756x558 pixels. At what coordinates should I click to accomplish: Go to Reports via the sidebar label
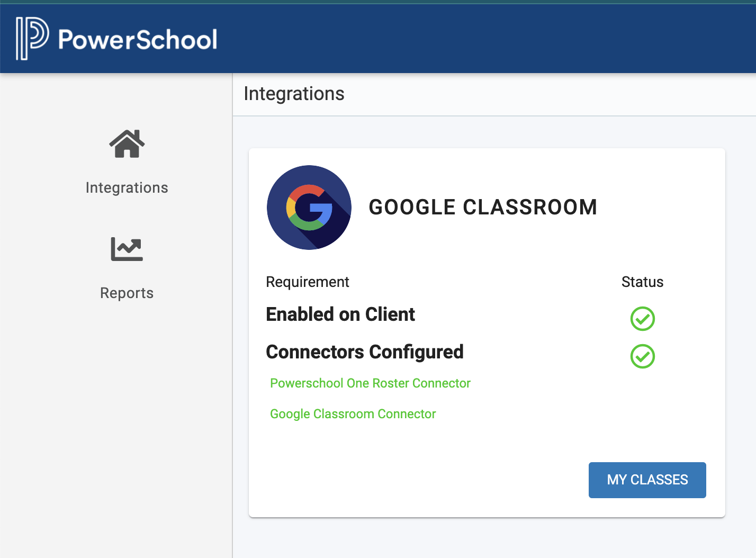click(127, 293)
